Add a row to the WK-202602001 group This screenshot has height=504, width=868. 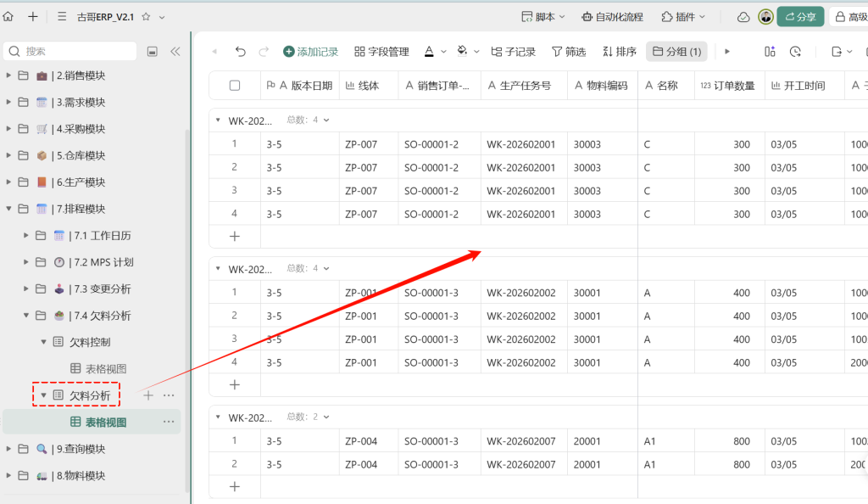[x=235, y=237]
